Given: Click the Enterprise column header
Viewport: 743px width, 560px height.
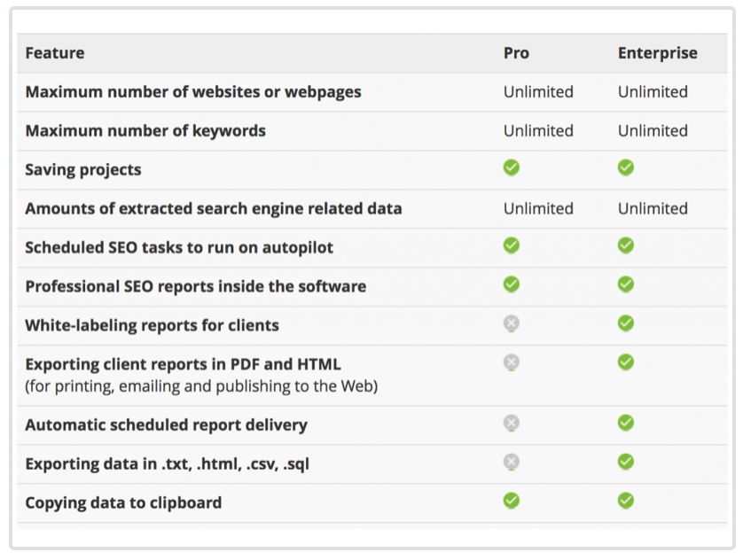Looking at the screenshot, I should tap(657, 53).
